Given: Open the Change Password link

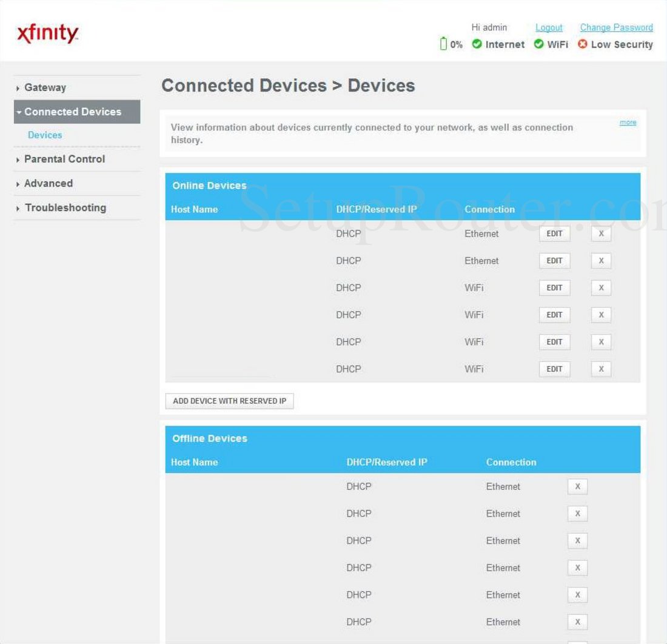Looking at the screenshot, I should [616, 27].
